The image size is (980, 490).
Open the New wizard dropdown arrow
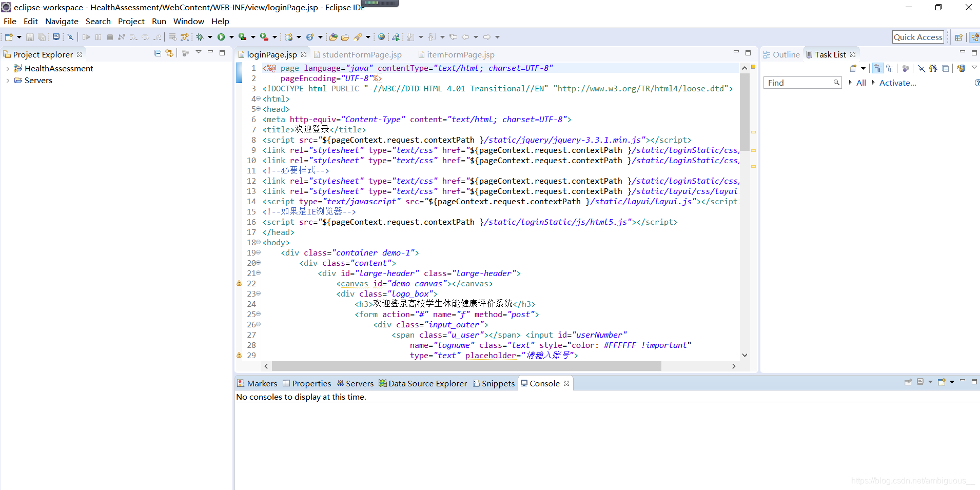pyautogui.click(x=19, y=37)
